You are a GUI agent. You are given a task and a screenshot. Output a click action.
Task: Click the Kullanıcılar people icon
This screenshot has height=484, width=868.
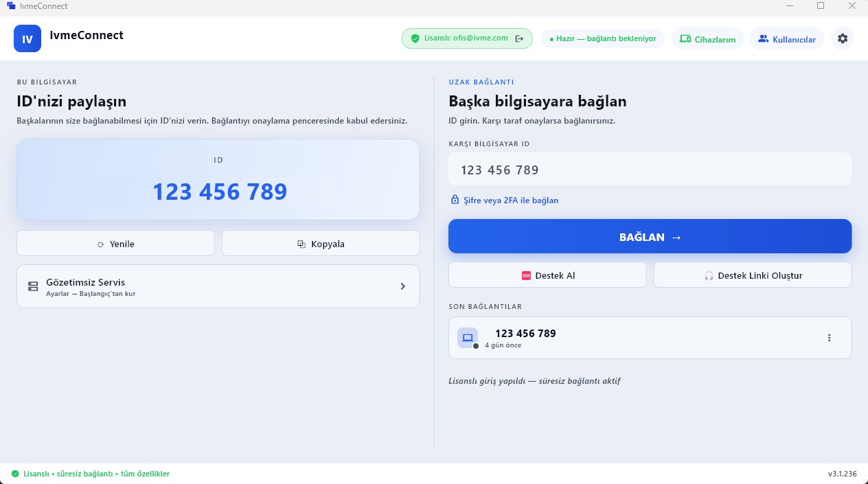pyautogui.click(x=763, y=38)
